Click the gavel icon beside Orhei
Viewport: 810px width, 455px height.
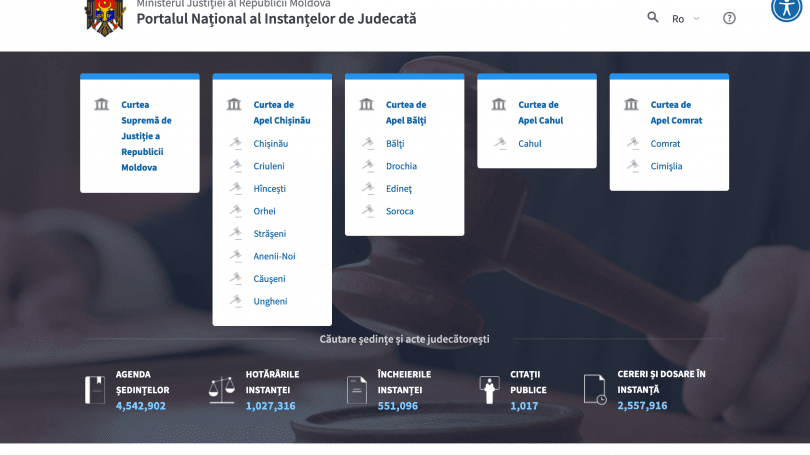click(236, 211)
